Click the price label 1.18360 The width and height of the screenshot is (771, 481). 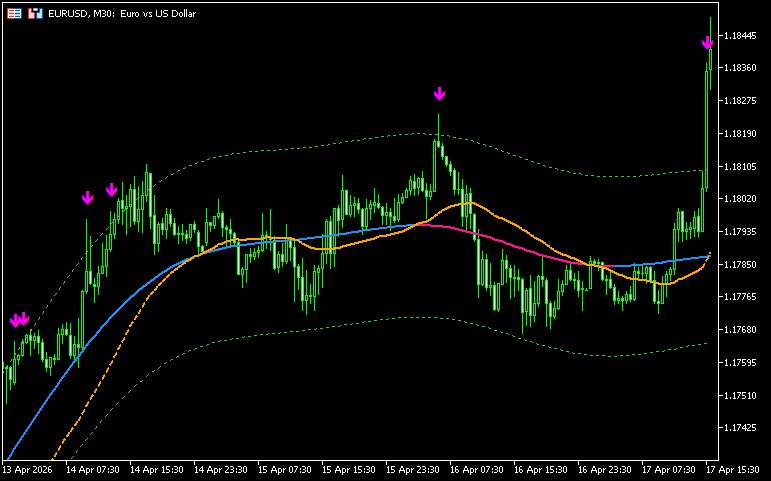(x=740, y=67)
